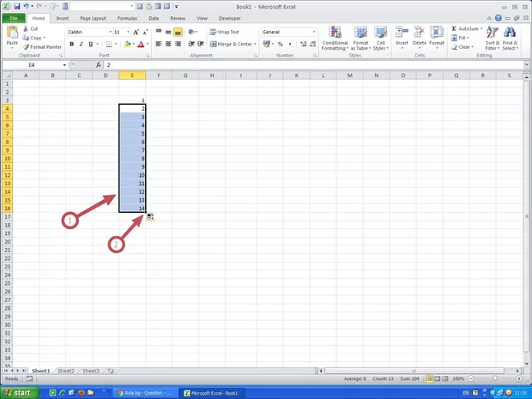
Task: Click the Comma Style icon
Action: tap(290, 44)
